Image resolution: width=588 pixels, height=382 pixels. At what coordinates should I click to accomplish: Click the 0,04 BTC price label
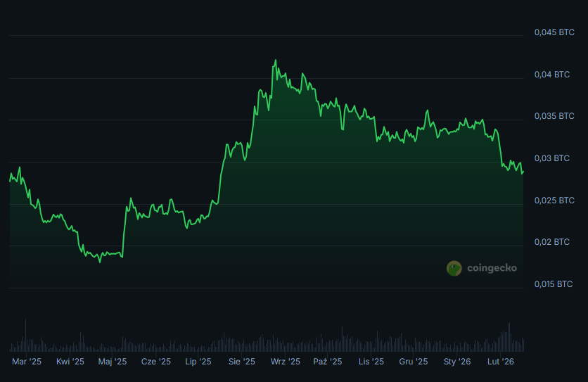click(x=552, y=75)
